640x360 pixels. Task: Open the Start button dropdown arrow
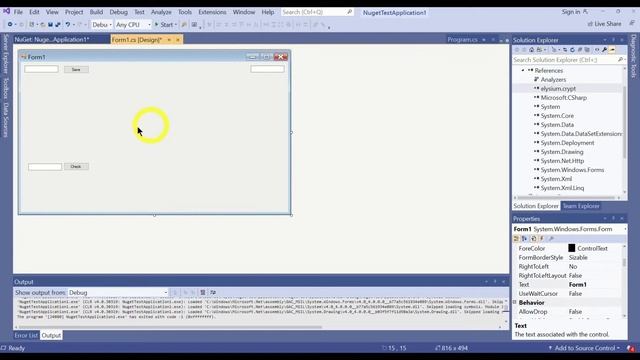(176, 25)
